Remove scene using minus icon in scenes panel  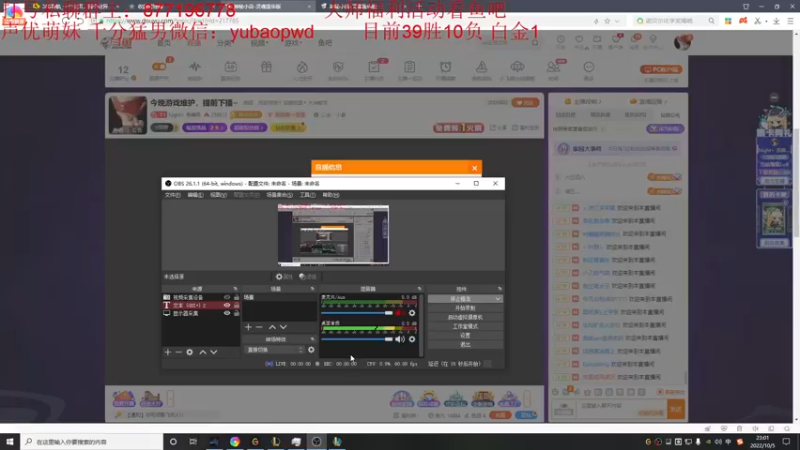pos(259,327)
